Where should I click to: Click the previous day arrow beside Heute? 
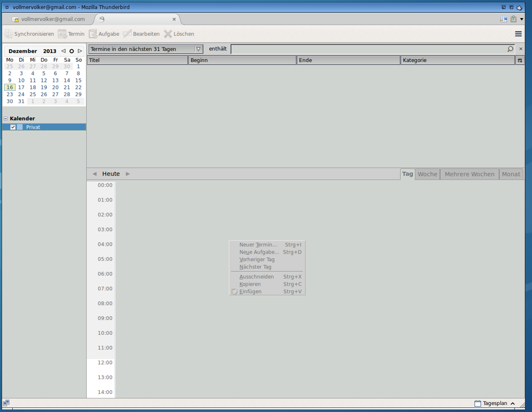95,174
